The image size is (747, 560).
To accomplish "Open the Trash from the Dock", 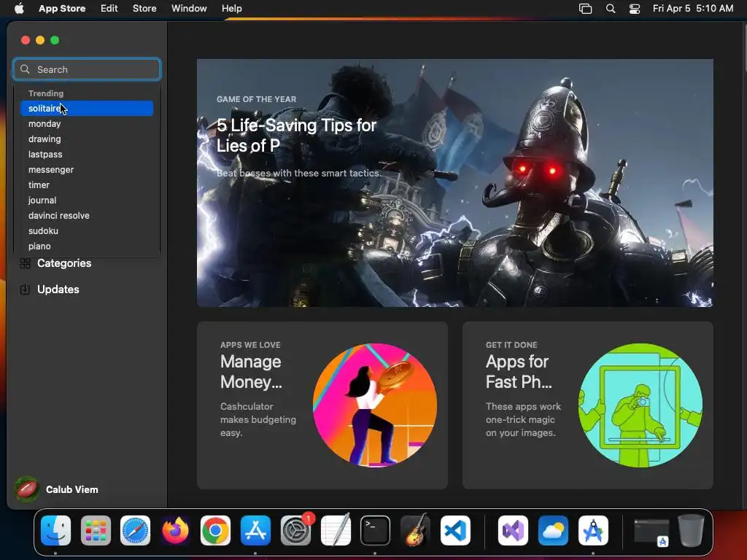I will (x=692, y=530).
